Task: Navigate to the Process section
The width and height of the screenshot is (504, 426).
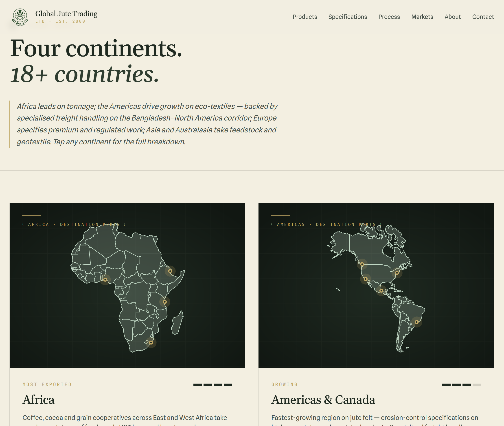Action: (389, 17)
